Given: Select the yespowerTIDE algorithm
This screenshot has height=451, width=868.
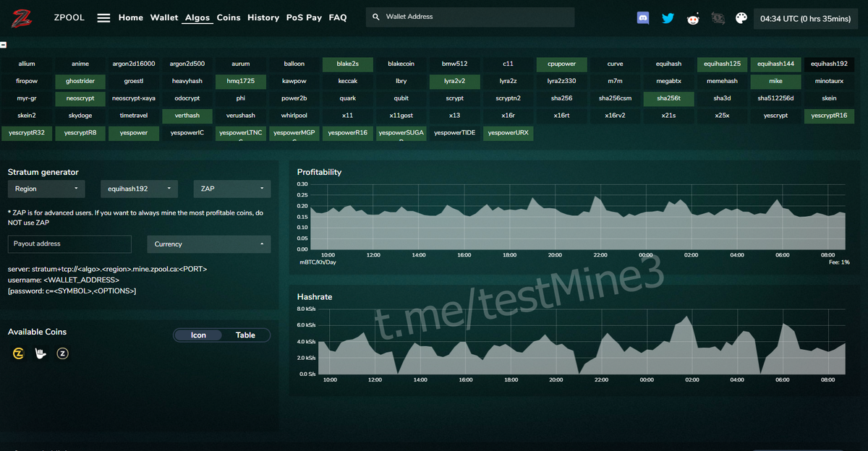Looking at the screenshot, I should (x=455, y=133).
